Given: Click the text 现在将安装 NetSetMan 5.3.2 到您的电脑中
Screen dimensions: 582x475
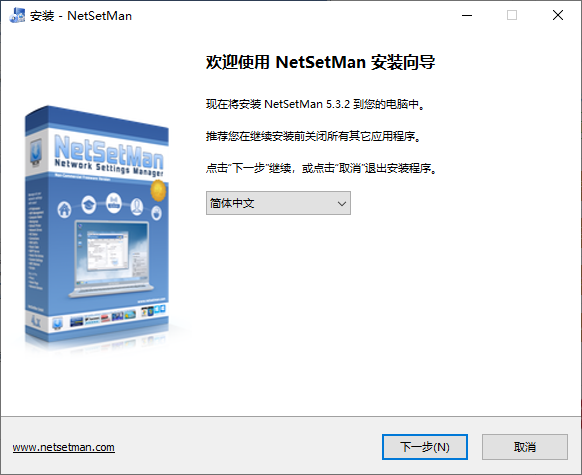Looking at the screenshot, I should click(315, 104).
